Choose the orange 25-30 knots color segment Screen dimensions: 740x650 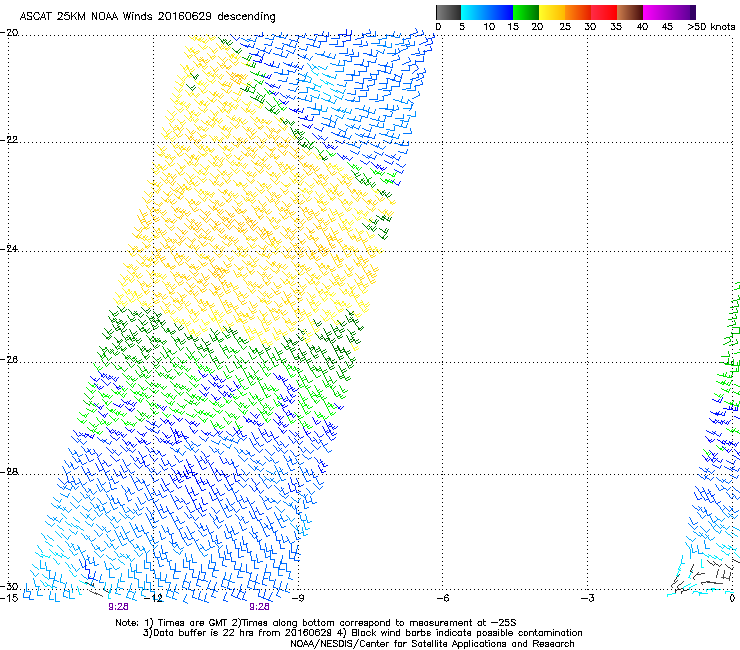pyautogui.click(x=578, y=12)
